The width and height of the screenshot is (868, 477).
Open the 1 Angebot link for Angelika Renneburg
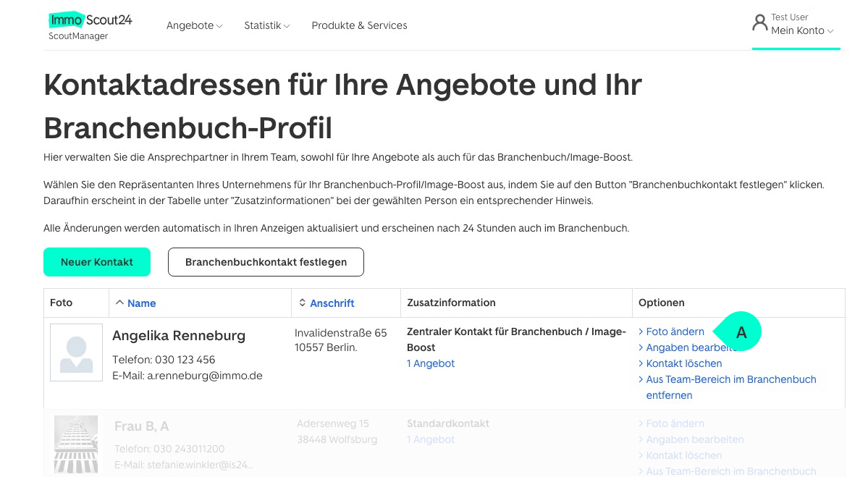click(x=430, y=363)
